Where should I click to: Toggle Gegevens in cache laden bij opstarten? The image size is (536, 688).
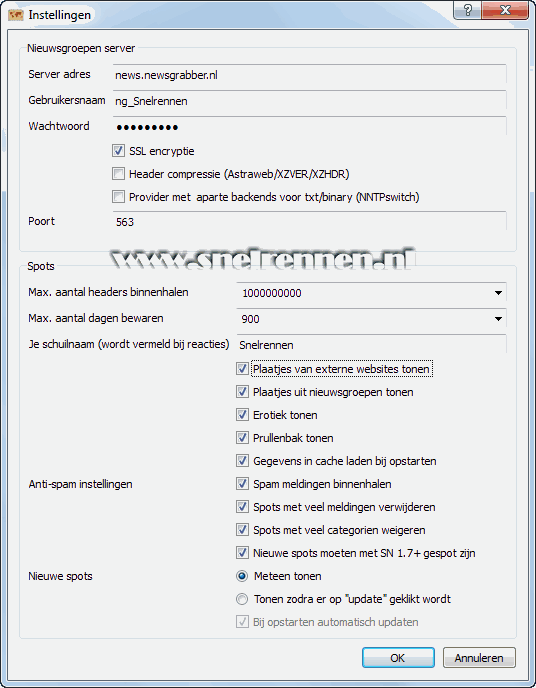pyautogui.click(x=242, y=461)
